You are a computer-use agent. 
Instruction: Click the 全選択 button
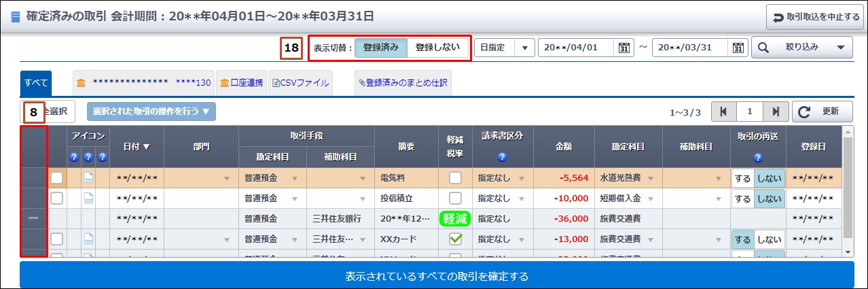(x=48, y=111)
